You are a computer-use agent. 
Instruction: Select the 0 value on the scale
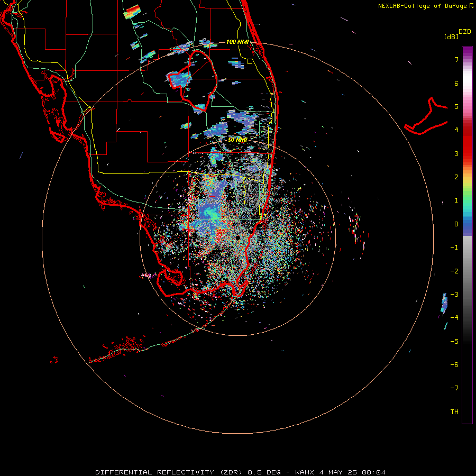(x=456, y=224)
